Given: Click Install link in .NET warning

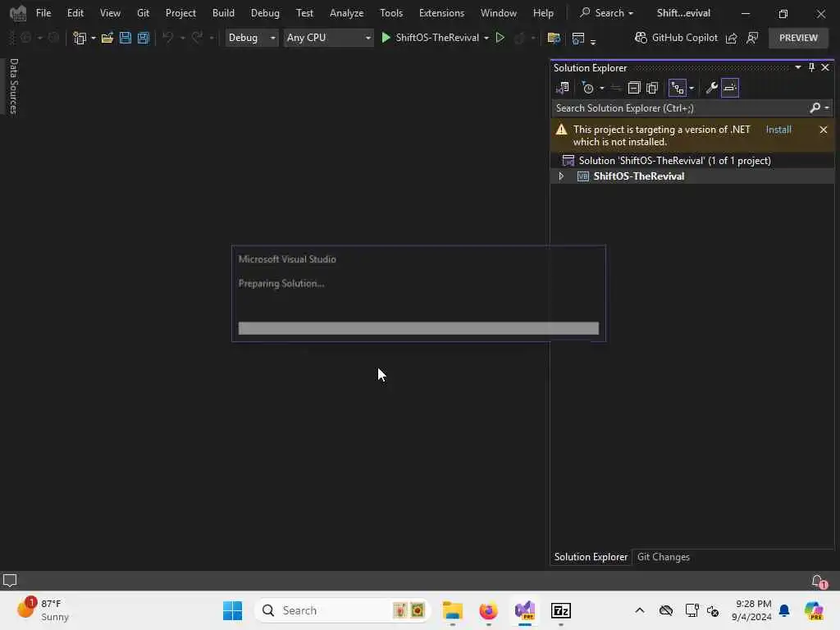Looking at the screenshot, I should [x=778, y=130].
